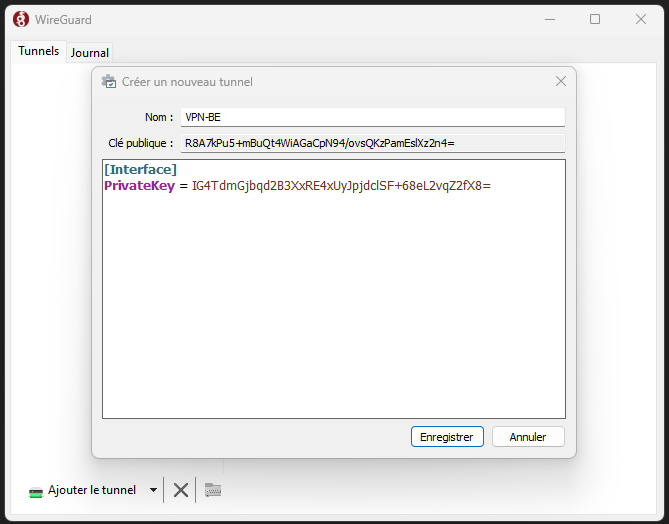This screenshot has height=524, width=669.
Task: Click the export tunnels to zip icon
Action: tap(212, 490)
